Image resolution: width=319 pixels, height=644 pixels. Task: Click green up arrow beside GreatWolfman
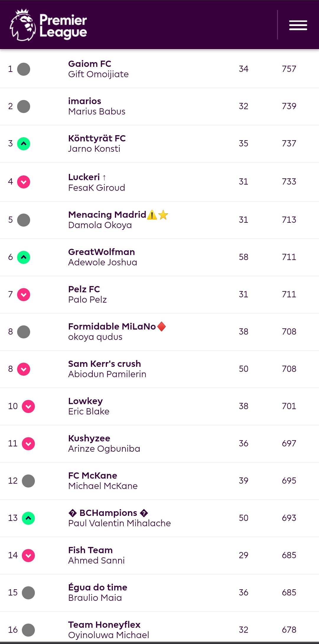(24, 257)
